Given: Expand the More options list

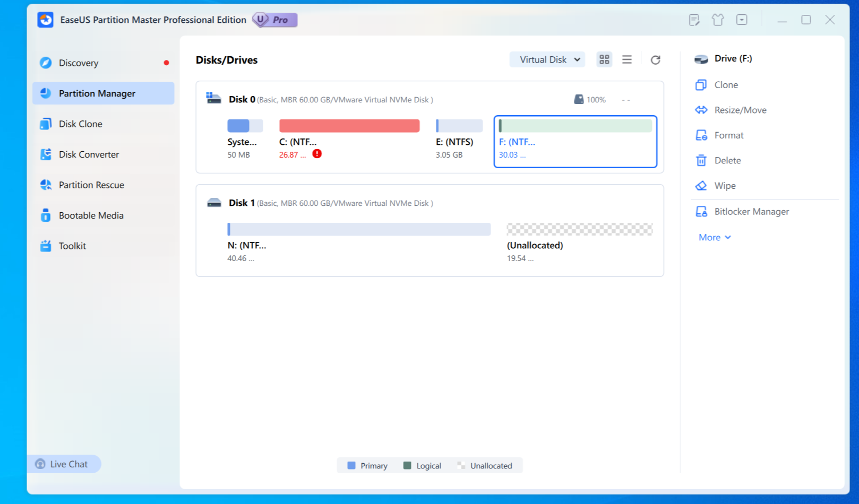Looking at the screenshot, I should (x=715, y=238).
